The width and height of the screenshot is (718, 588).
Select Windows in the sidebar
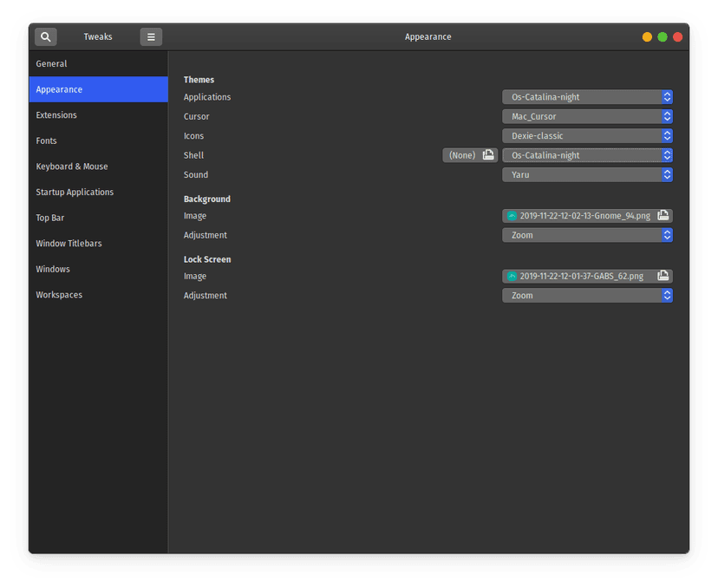coord(99,269)
